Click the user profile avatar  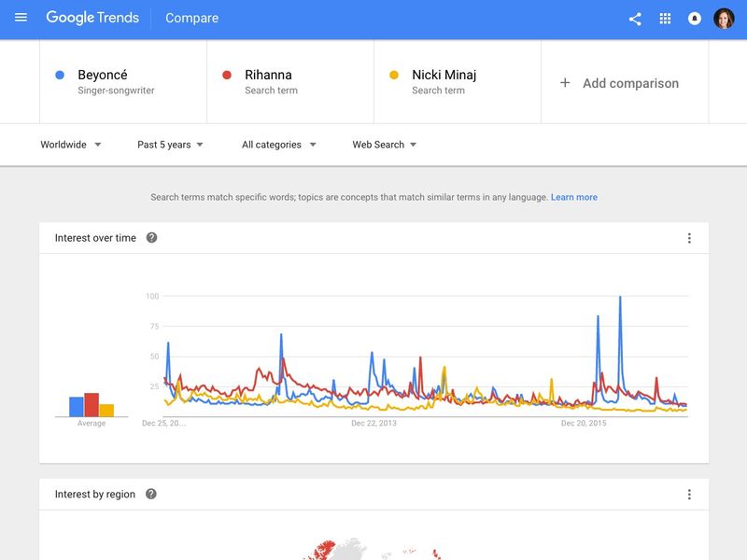[724, 19]
